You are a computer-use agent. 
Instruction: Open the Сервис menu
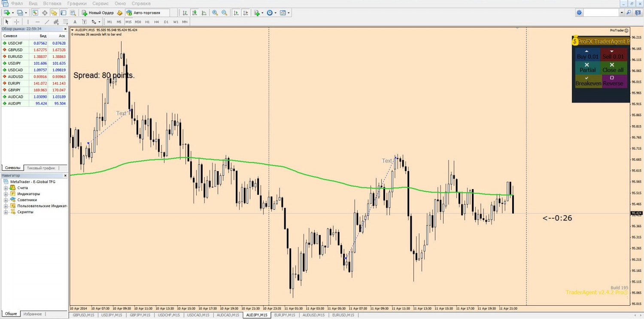tap(100, 3)
